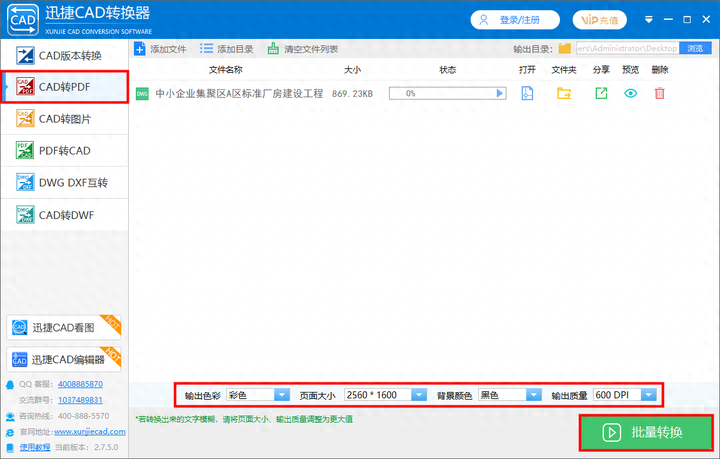Launch 迅捷CAD编辑器 editor
The height and width of the screenshot is (459, 720).
tap(64, 359)
